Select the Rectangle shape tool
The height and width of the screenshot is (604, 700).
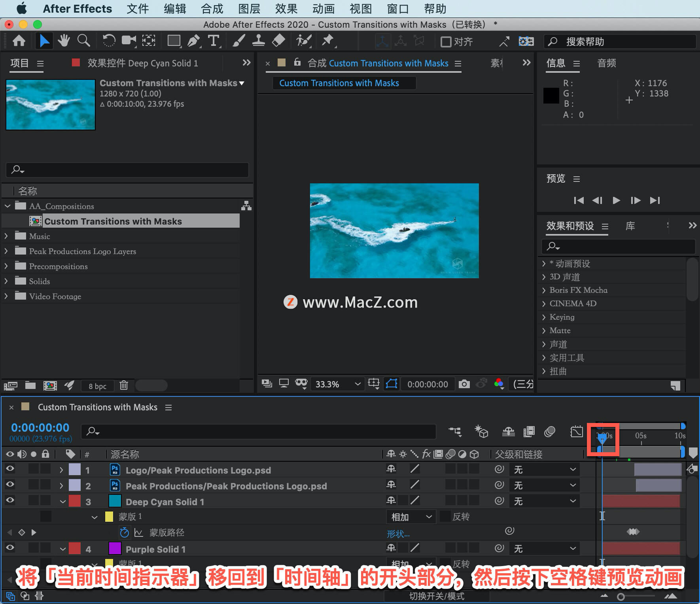point(174,41)
